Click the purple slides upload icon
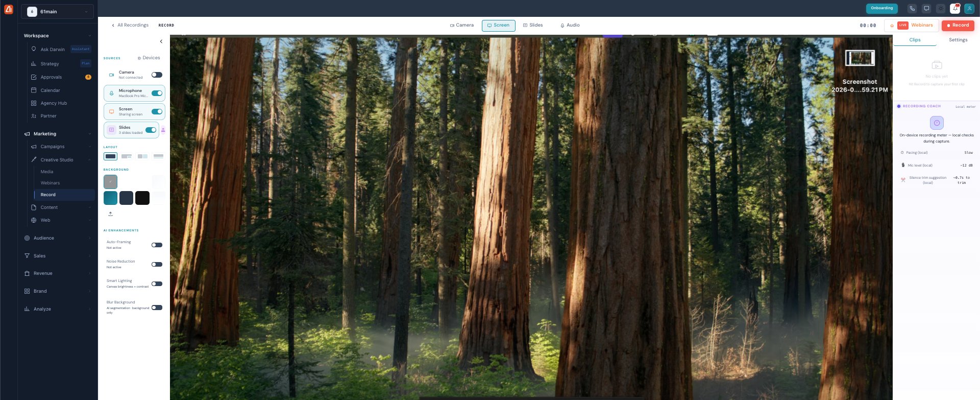The height and width of the screenshot is (400, 980). tap(163, 130)
